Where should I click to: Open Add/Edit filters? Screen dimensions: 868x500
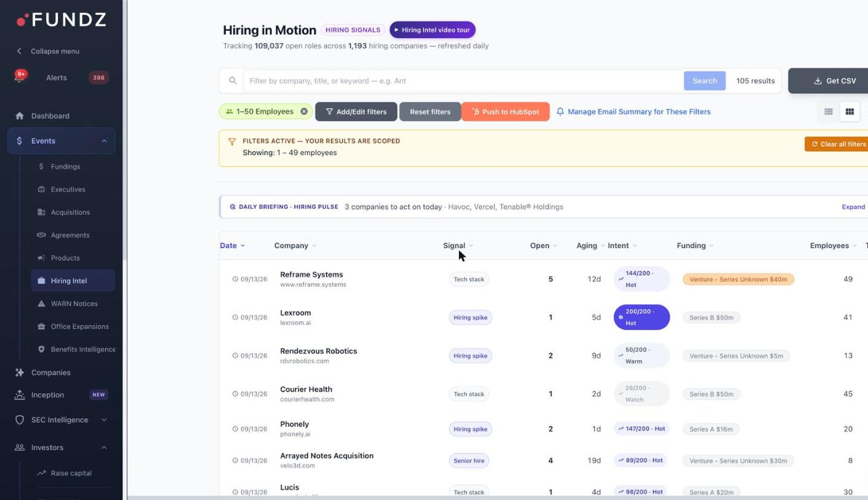point(356,112)
